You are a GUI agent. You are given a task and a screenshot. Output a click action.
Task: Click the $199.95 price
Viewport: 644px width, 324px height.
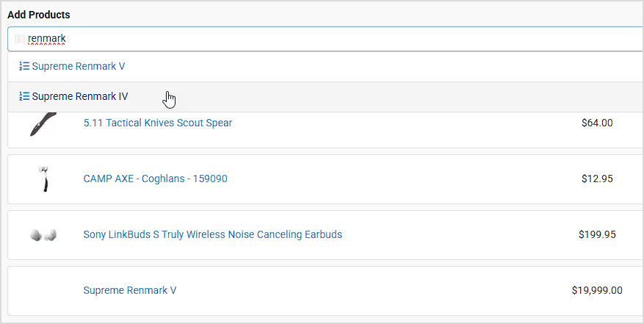click(x=597, y=234)
